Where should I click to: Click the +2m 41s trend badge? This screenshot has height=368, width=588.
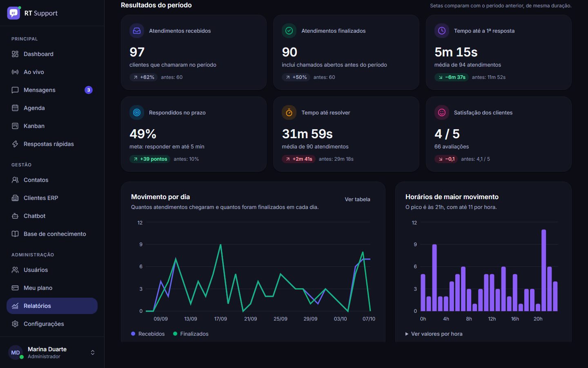298,159
